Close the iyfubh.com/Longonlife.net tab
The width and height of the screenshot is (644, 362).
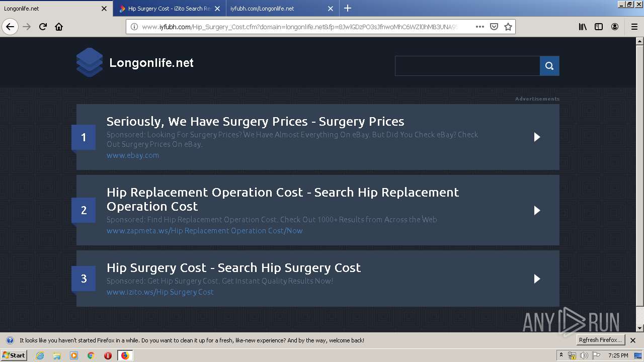(331, 9)
